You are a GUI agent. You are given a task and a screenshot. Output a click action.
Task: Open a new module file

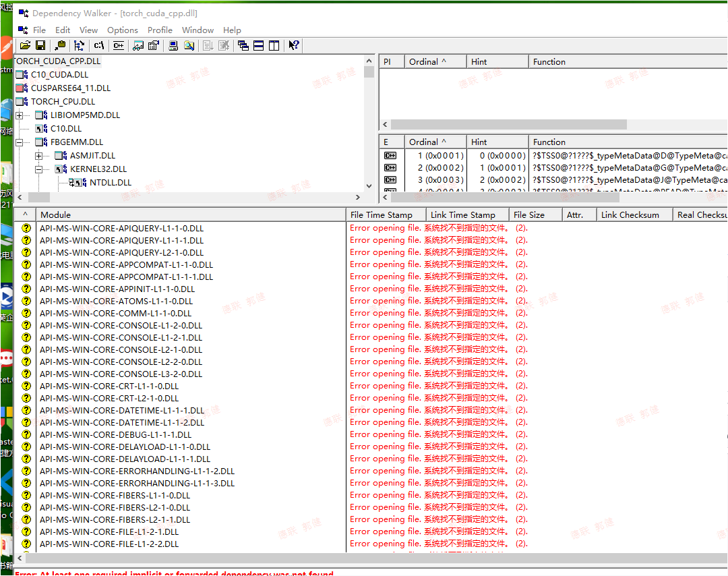click(24, 45)
